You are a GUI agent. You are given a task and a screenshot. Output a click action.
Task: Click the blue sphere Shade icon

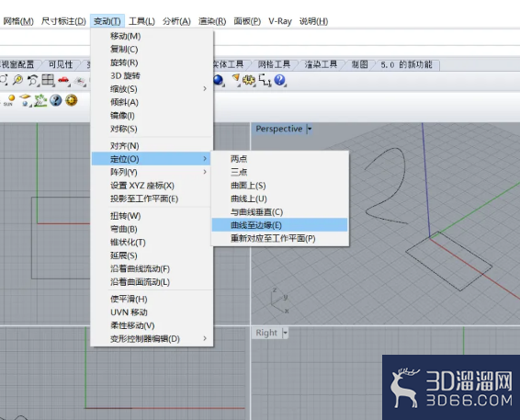point(219,80)
